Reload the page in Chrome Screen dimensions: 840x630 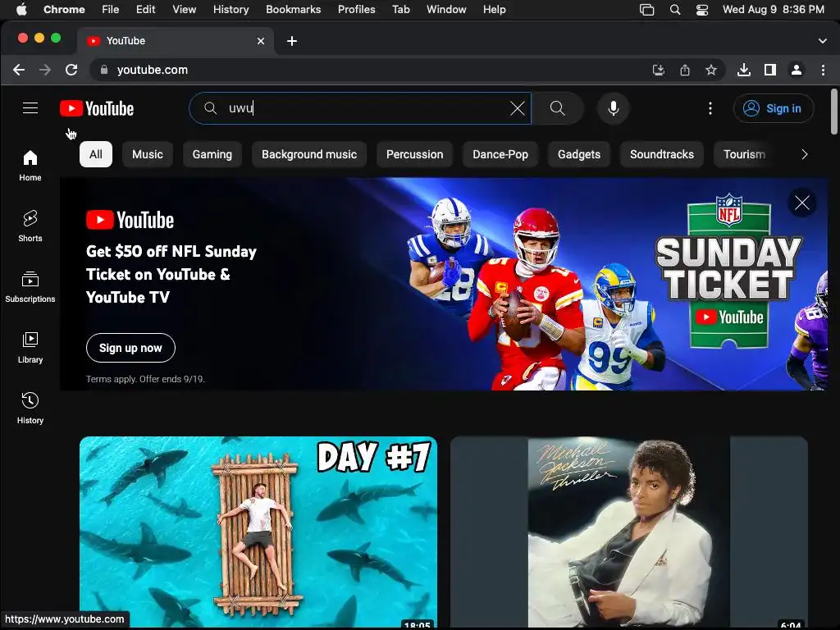[71, 70]
